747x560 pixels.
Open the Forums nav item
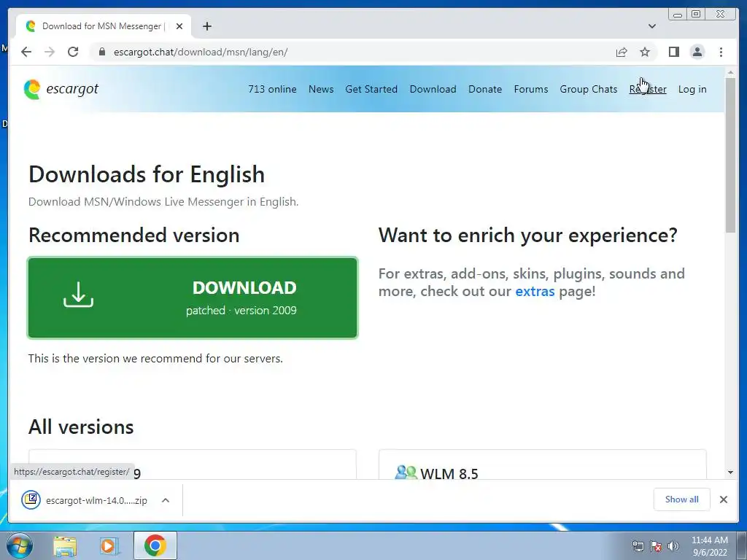click(531, 89)
